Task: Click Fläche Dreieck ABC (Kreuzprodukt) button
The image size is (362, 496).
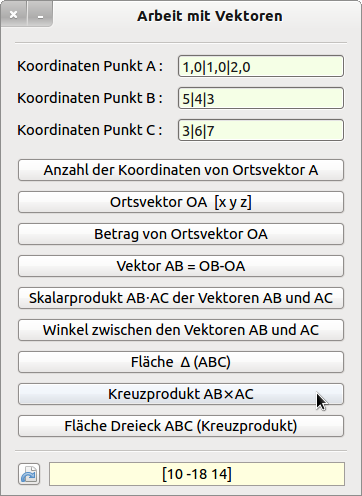Action: [181, 426]
